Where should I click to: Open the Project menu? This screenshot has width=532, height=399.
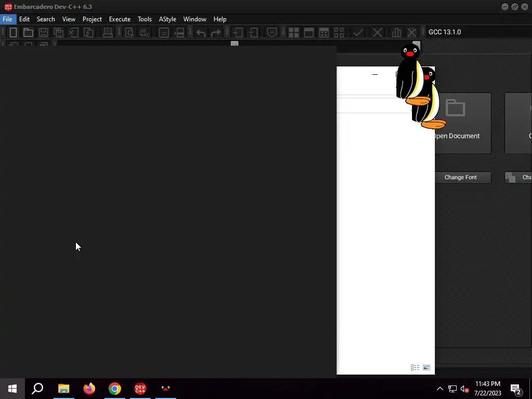[92, 19]
